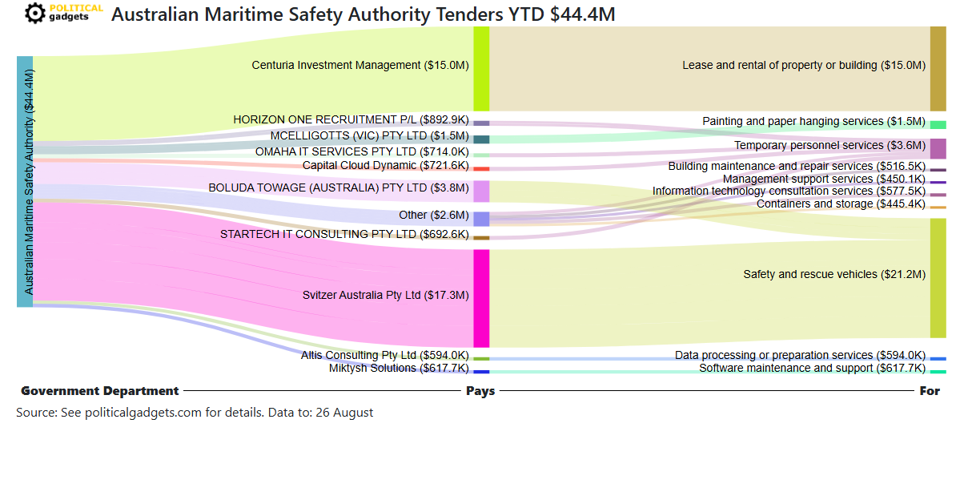Image resolution: width=980 pixels, height=504 pixels.
Task: Click the Containers and storage ($445.4K) label
Action: 841,204
